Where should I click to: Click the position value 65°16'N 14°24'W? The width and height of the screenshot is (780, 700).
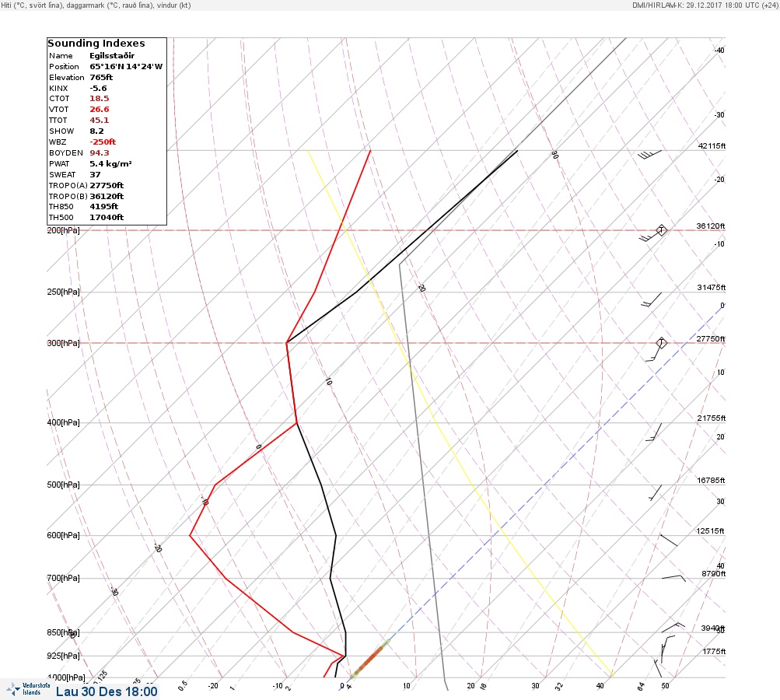(126, 67)
